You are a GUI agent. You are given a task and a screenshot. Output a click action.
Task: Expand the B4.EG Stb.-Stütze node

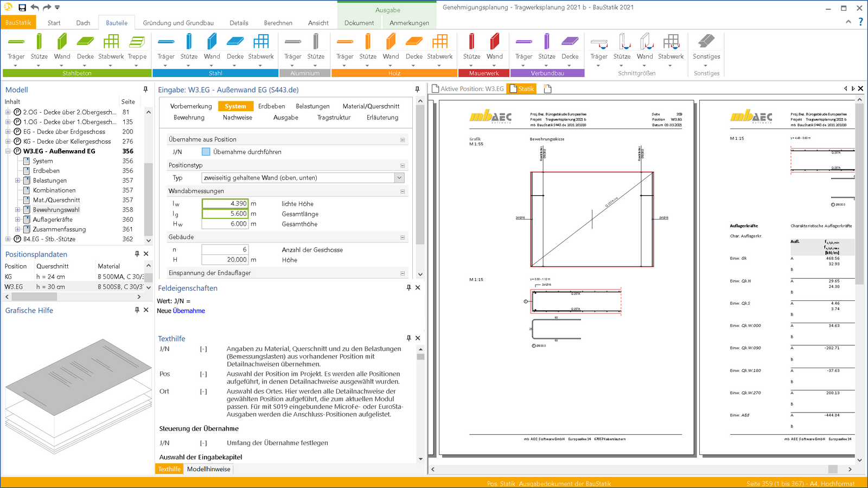(8, 239)
